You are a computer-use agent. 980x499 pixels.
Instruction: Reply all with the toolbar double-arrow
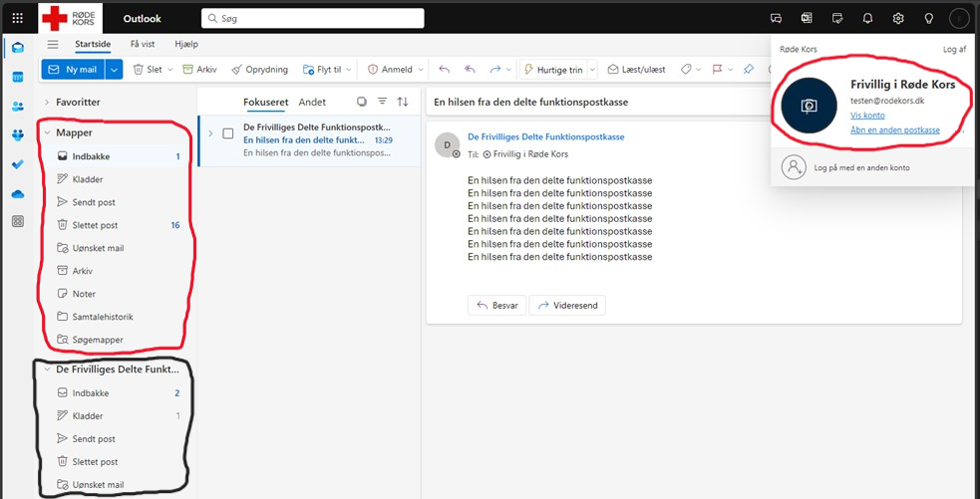coord(470,70)
